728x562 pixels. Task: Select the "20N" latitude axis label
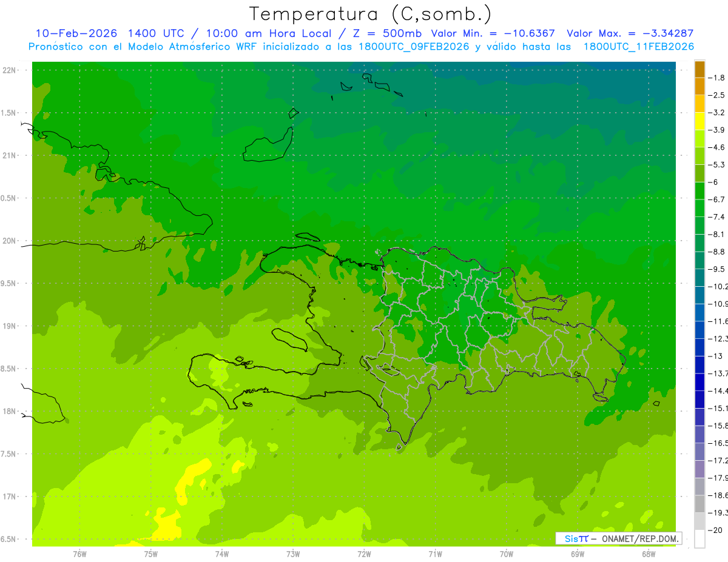10,241
